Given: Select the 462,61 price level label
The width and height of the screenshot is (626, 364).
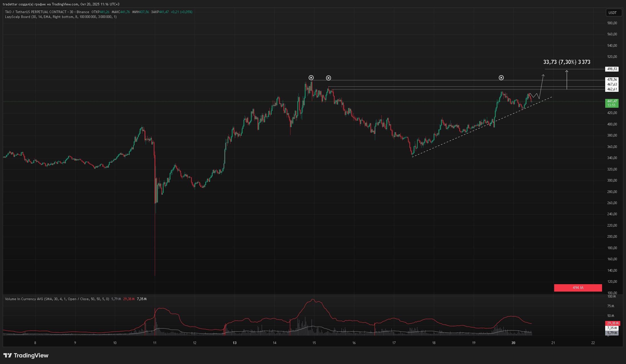Looking at the screenshot, I should 612,89.
